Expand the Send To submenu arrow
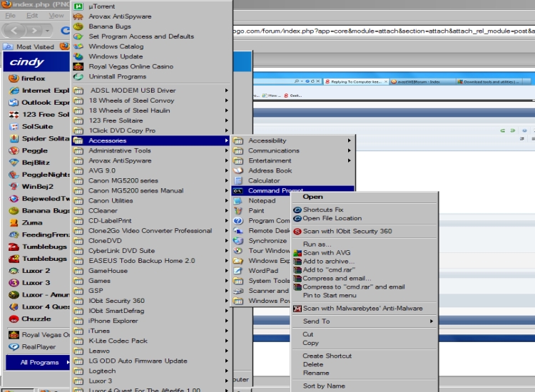 click(x=432, y=321)
